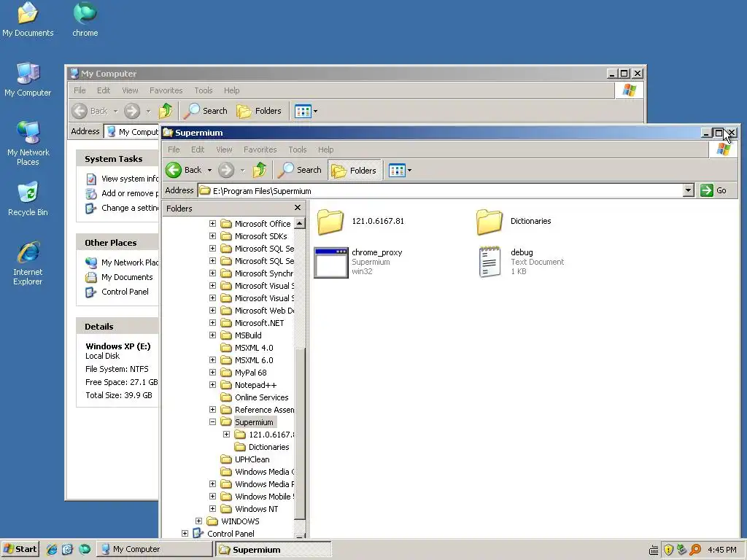The height and width of the screenshot is (560, 747).
Task: Open the View menu in Supermium window
Action: tap(224, 149)
